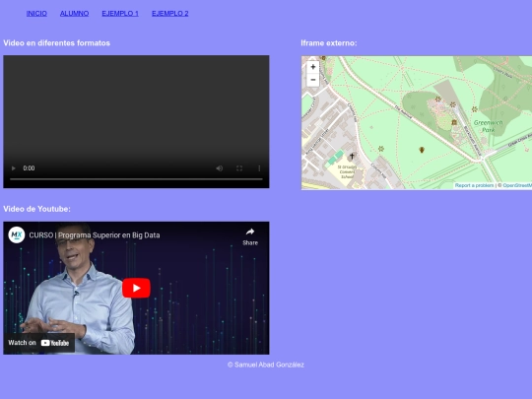Open the OpenStreetMap attribution link
The image size is (532, 399).
point(517,185)
